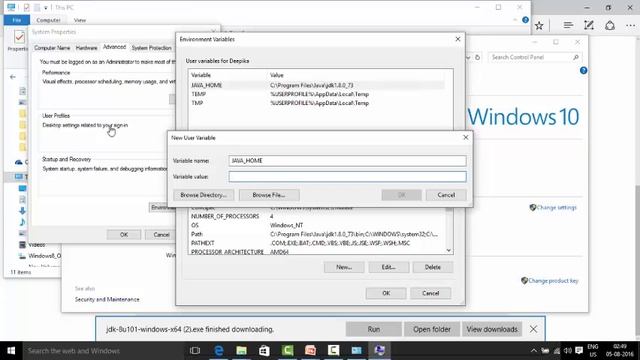
Task: Select the OneDrive cloud icon in navigation pane
Action: [19, 162]
